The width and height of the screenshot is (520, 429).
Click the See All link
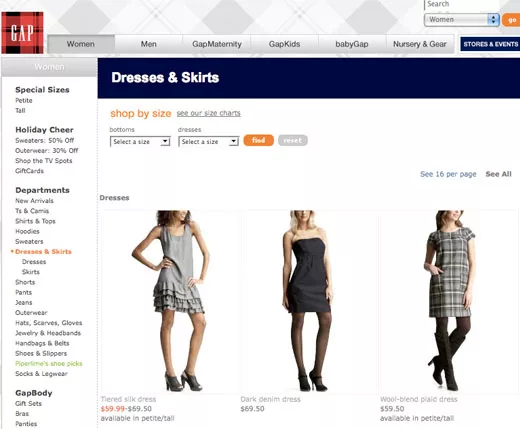[x=498, y=174]
